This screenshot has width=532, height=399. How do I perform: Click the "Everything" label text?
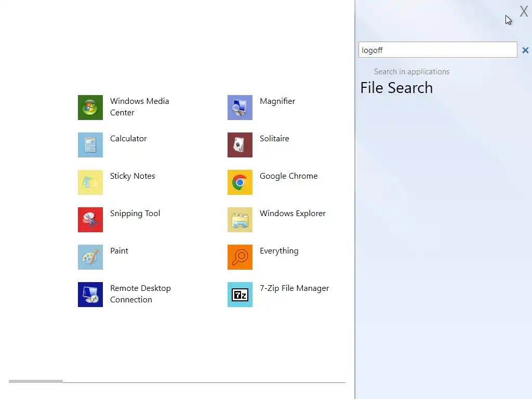pyautogui.click(x=279, y=251)
